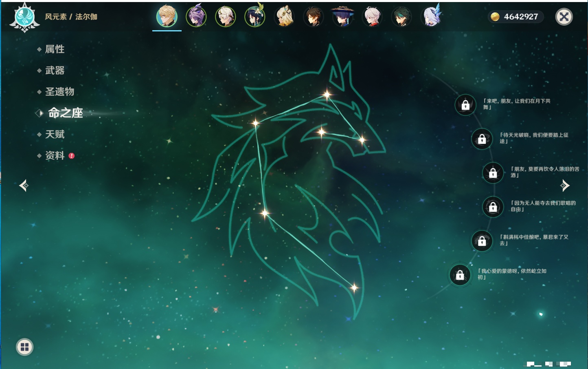Click the red alert badge next to 资料
Screen dimensions: 588x369
[x=72, y=156]
